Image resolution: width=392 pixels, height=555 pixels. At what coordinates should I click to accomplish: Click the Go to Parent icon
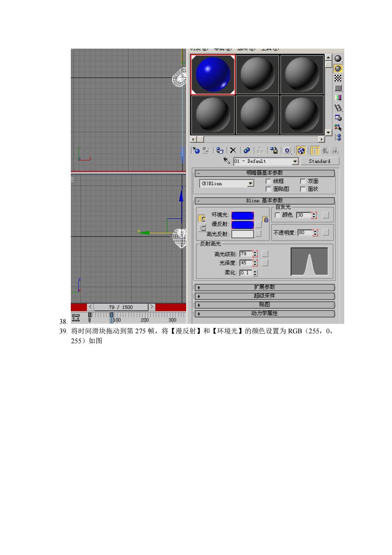(325, 151)
